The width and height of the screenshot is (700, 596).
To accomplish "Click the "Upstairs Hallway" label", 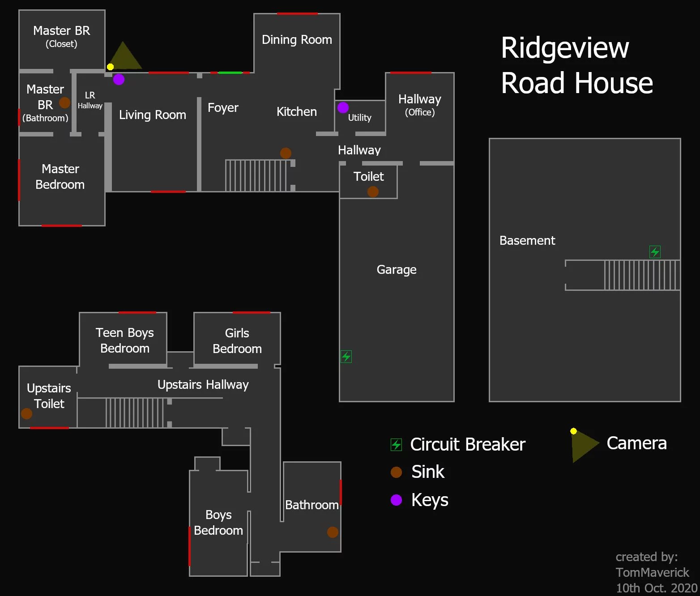I will tap(203, 385).
